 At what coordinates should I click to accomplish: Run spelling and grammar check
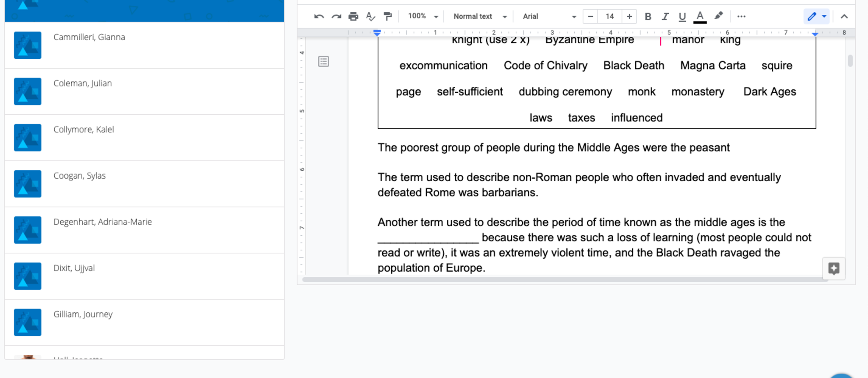(370, 17)
